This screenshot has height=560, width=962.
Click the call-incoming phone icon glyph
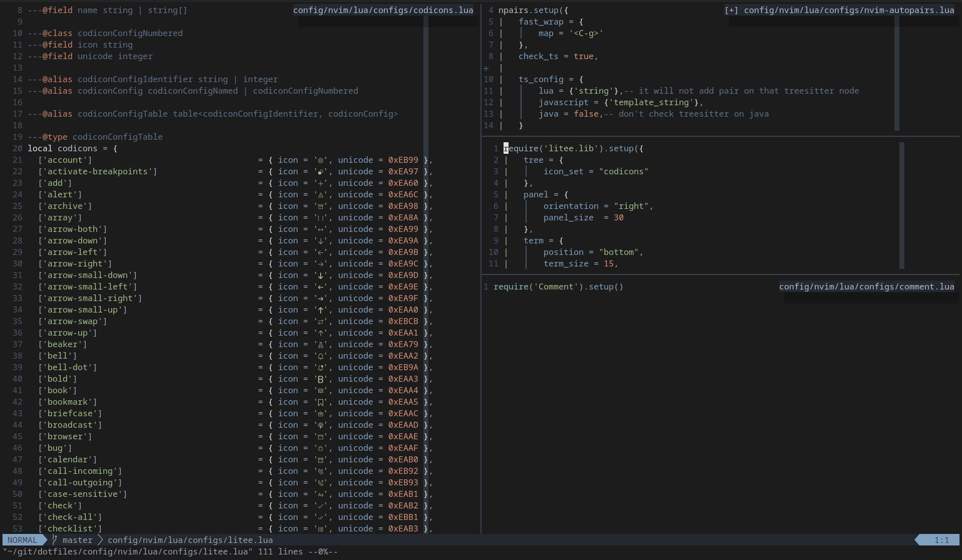pyautogui.click(x=321, y=471)
